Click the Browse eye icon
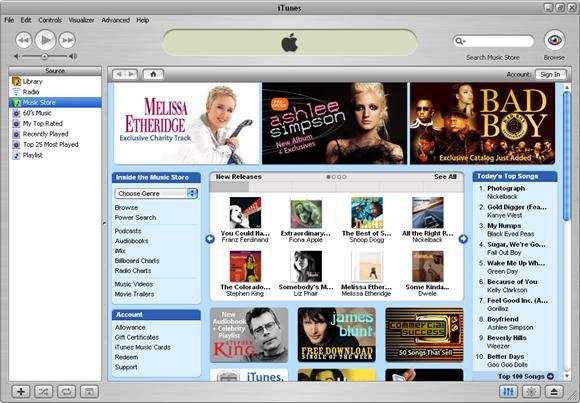The width and height of the screenshot is (580, 403). pos(554,40)
